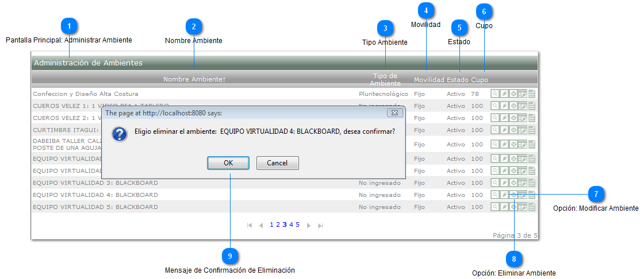Open form-edit icon on EQUIPO VIRTUALIDAD 5 row

tap(523, 207)
